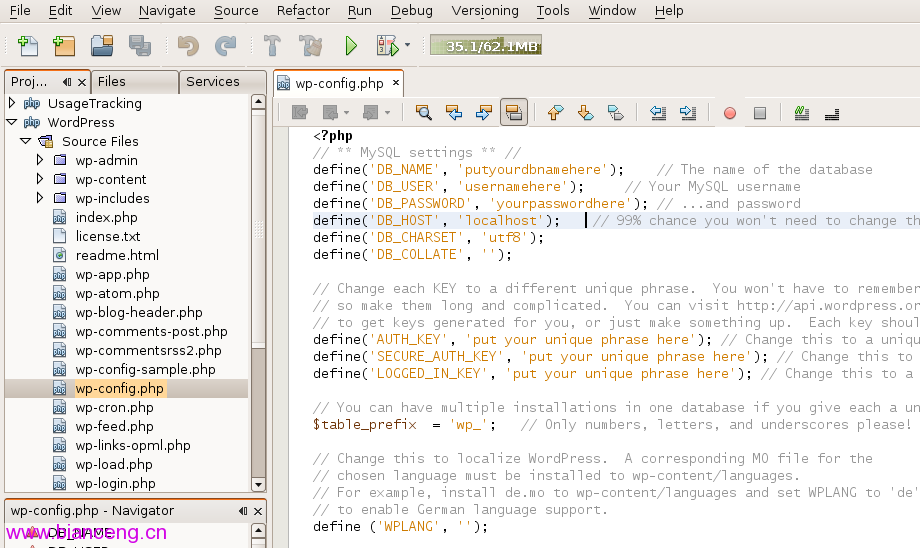
Task: Run the main project with green arrow
Action: tap(351, 46)
